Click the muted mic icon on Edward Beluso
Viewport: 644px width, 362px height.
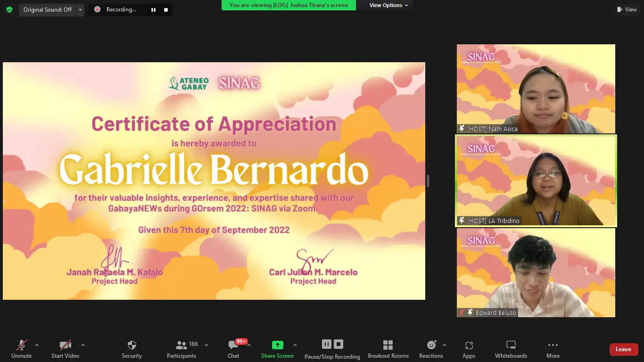462,313
